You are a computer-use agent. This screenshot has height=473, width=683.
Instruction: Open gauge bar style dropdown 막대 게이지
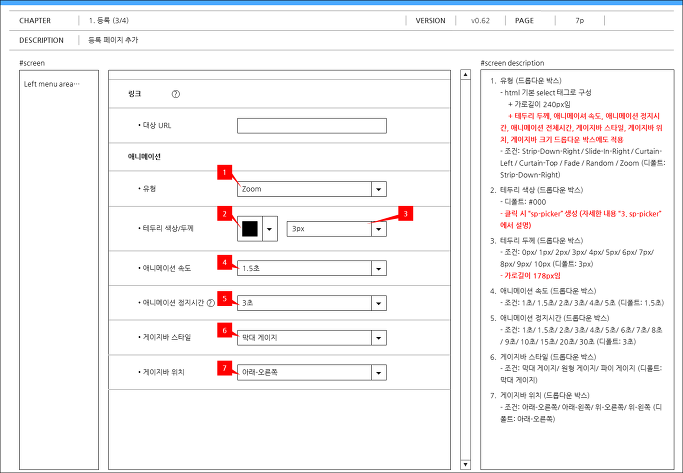point(312,338)
